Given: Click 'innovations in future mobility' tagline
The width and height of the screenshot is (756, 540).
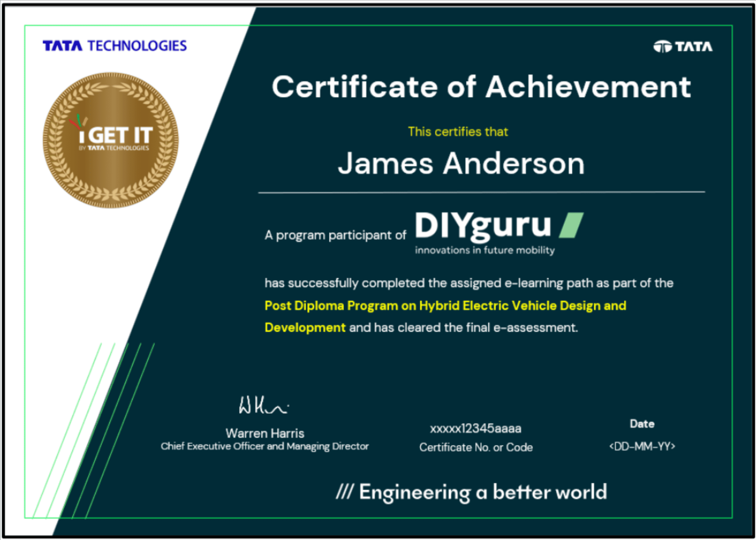Looking at the screenshot, I should 485,250.
